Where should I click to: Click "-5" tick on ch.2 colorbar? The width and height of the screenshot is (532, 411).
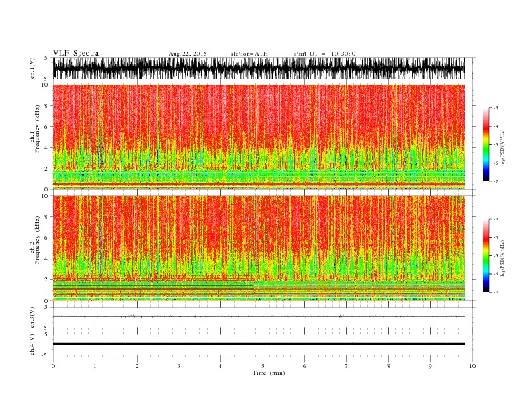pyautogui.click(x=495, y=255)
